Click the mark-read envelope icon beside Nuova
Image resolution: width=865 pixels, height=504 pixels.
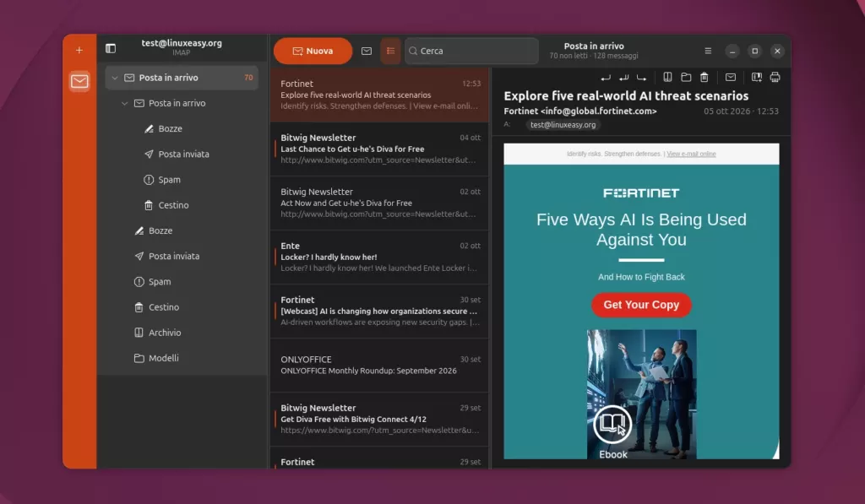click(367, 51)
